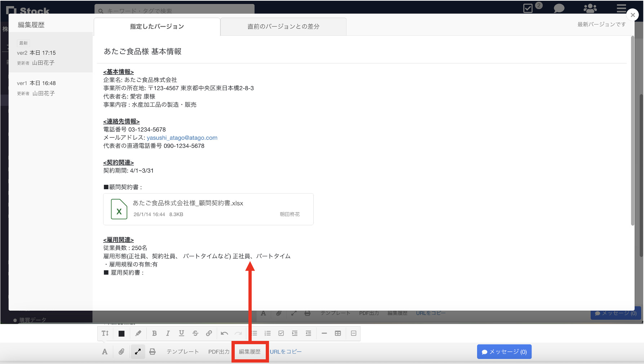Image resolution: width=644 pixels, height=364 pixels.
Task: Insert a hyperlink using the link icon
Action: 209,333
